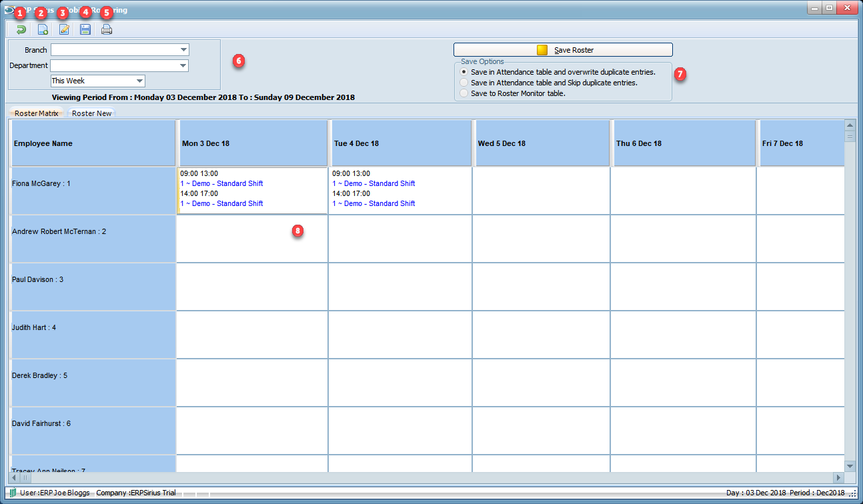The image size is (863, 504).
Task: Click the Thu 6 Dec 18 column header
Action: click(x=684, y=143)
